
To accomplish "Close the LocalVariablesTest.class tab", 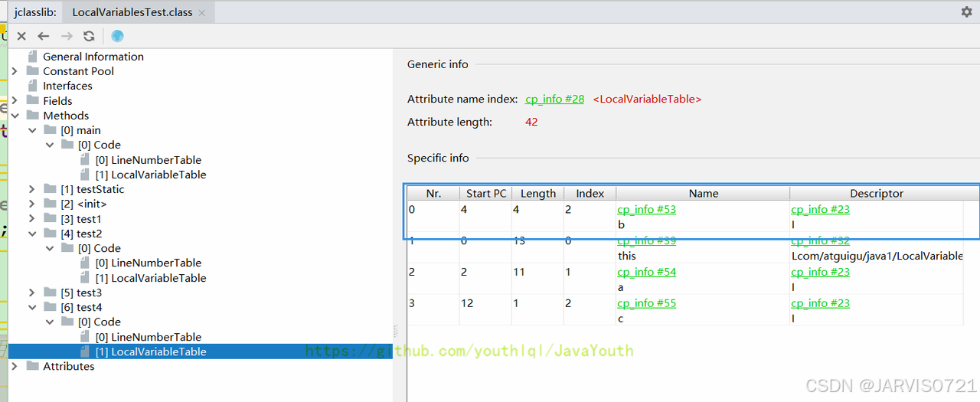I will 201,13.
